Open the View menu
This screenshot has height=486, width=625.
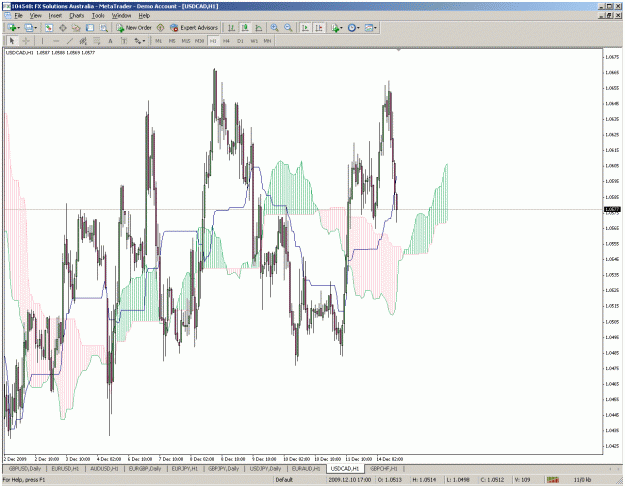click(35, 16)
